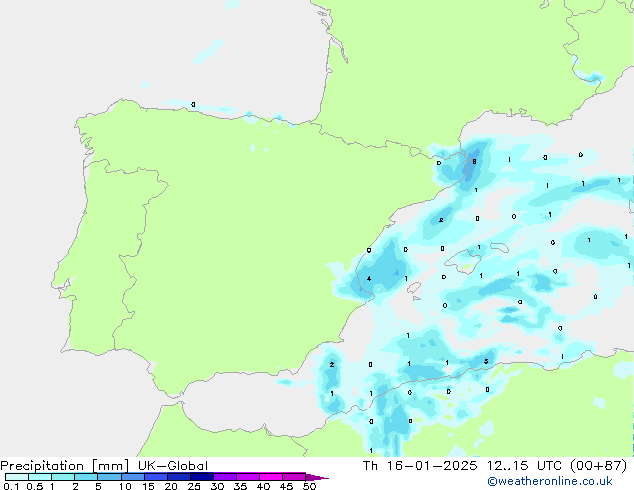This screenshot has height=490, width=634.
Task: Click the "[mm]" unit label
Action: click(x=111, y=466)
